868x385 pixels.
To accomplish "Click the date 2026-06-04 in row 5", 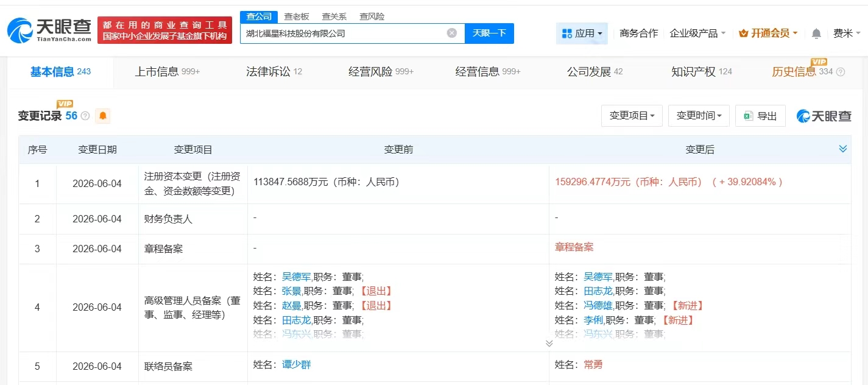I will pos(97,367).
